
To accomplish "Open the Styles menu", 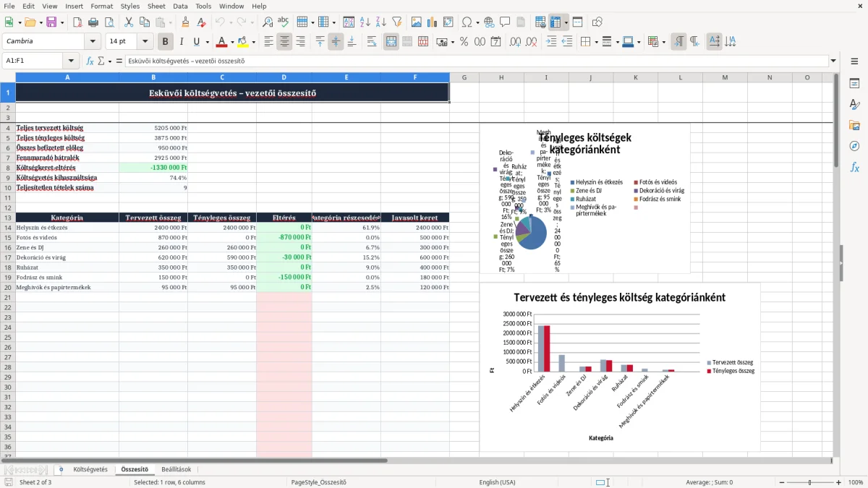I will click(x=130, y=6).
